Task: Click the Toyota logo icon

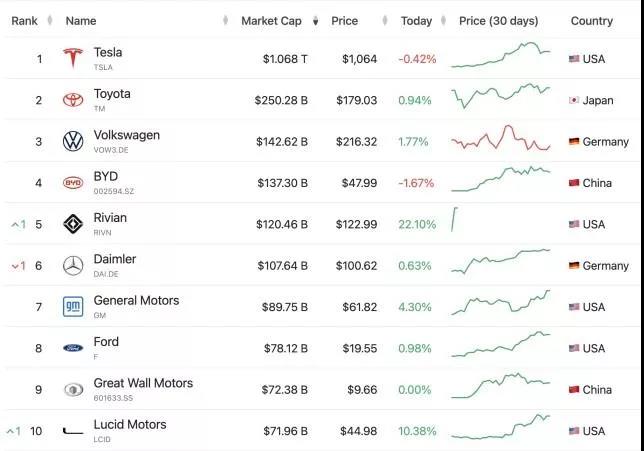Action: 73,100
